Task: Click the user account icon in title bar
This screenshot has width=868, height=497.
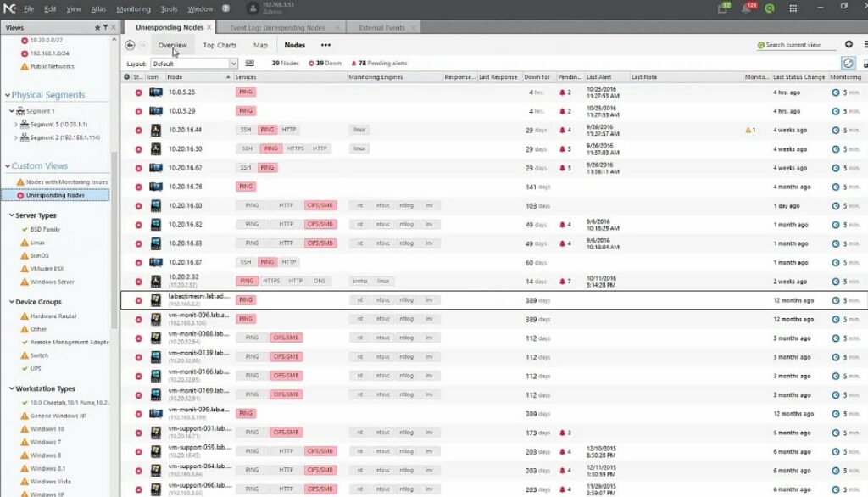Action: (x=253, y=8)
